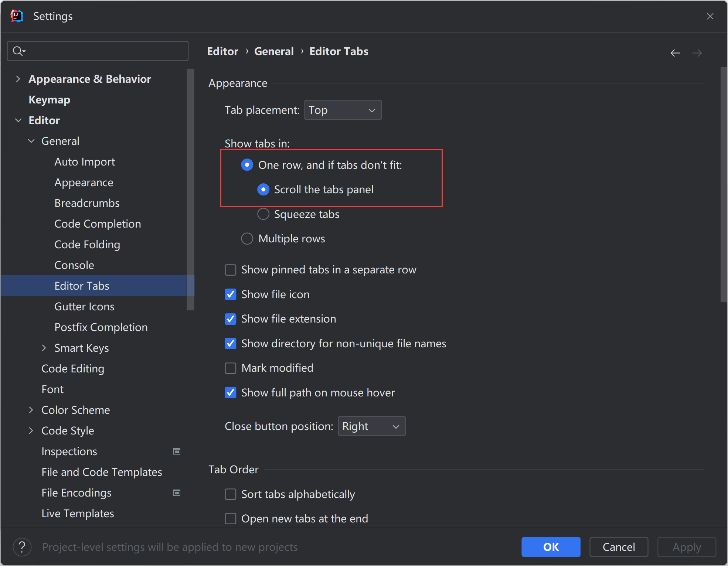Open Font settings
This screenshot has height=566, width=728.
click(x=52, y=389)
